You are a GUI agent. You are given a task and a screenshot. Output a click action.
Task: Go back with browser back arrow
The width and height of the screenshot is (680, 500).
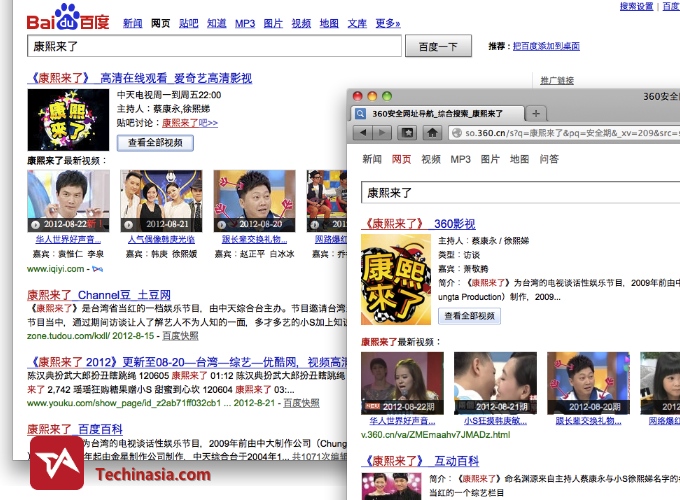(363, 133)
